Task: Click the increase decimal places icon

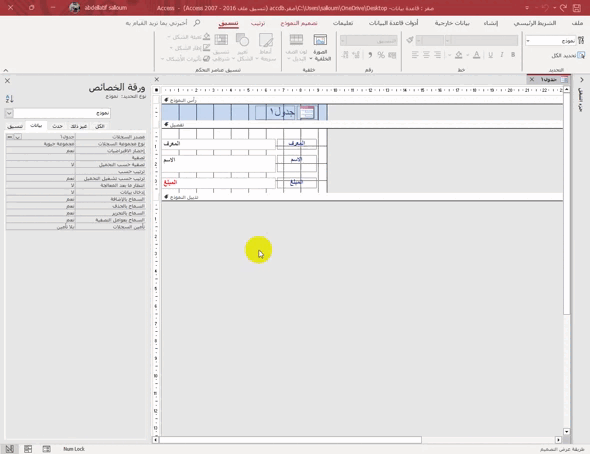Action: (356, 55)
